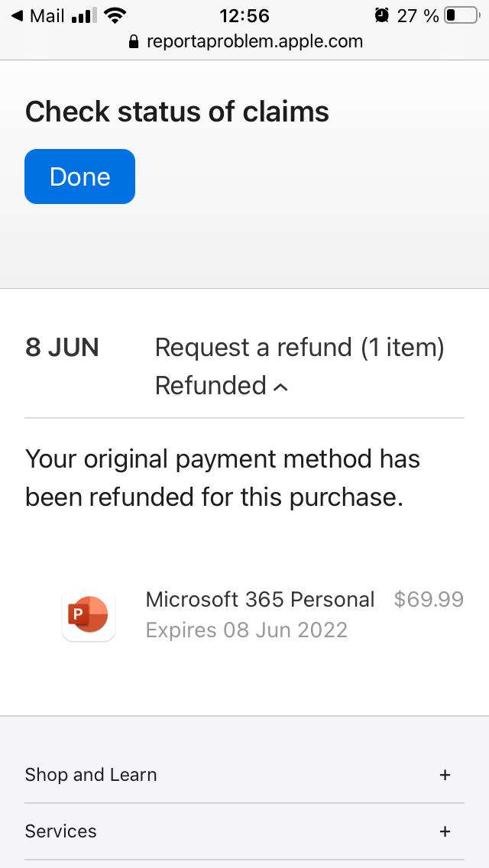Tap the Check status of claims heading
Viewport: 489px width, 868px height.
pos(177,112)
